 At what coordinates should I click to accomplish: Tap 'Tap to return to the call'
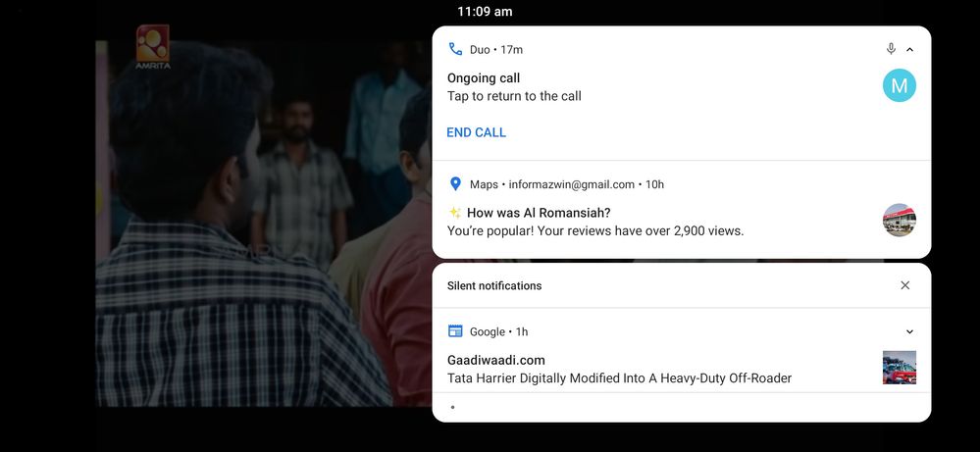[x=514, y=96]
